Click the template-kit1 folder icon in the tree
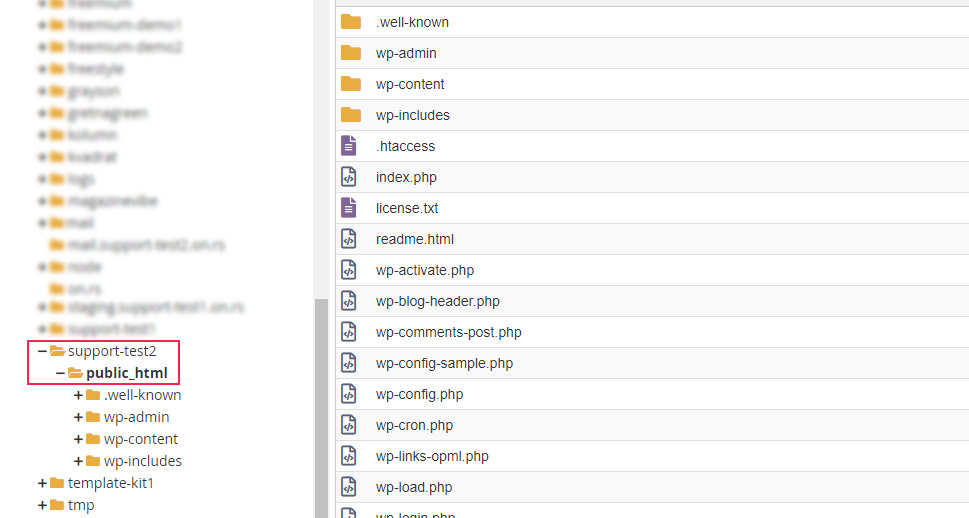Screen dimensions: 969x518 tap(57, 483)
